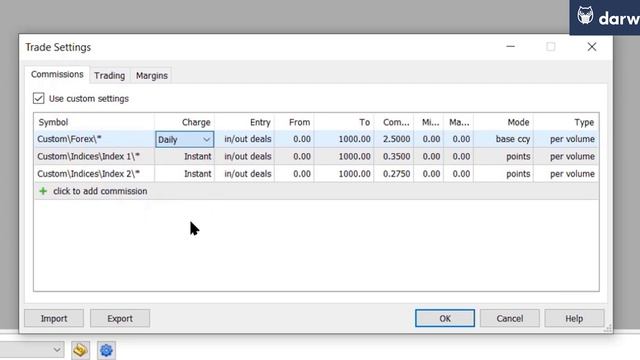The image size is (640, 360).
Task: Click Instant charge in Index 2 row
Action: click(198, 174)
